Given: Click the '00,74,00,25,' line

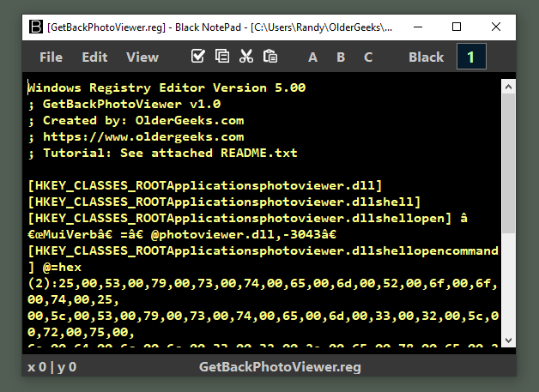Looking at the screenshot, I should [x=73, y=300].
